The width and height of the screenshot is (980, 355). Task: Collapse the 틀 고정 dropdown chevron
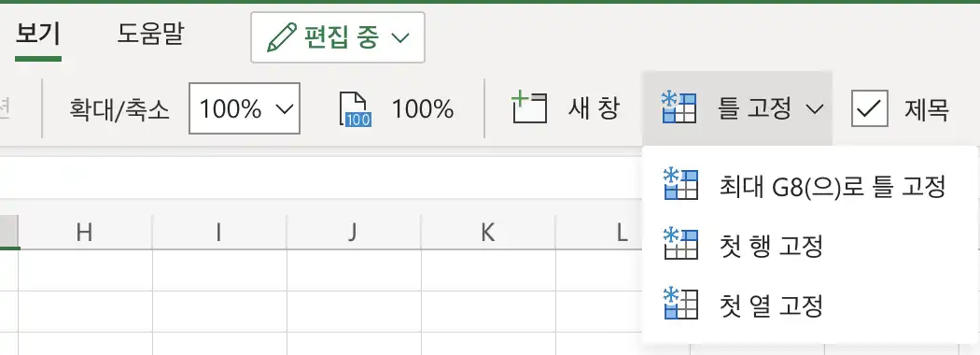pyautogui.click(x=814, y=109)
